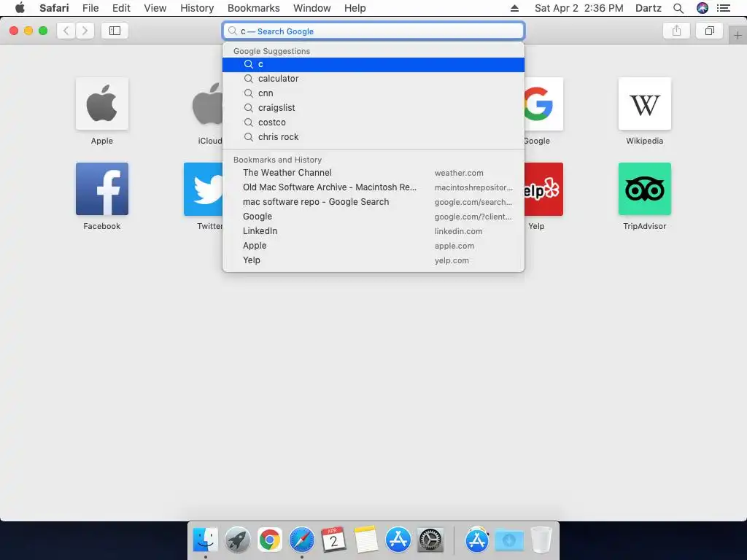Screen dimensions: 747x560
Task: Open the Window menu
Action: (x=312, y=8)
